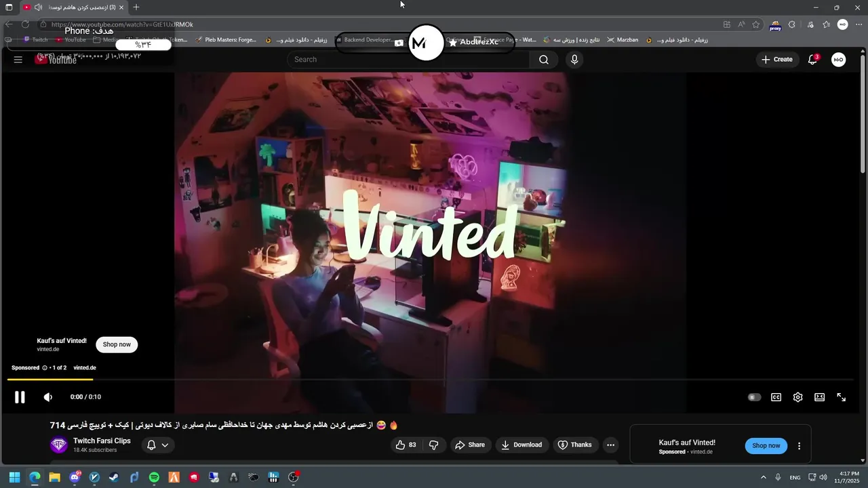Open the Marzban bookmark
This screenshot has width=868, height=488.
623,40
